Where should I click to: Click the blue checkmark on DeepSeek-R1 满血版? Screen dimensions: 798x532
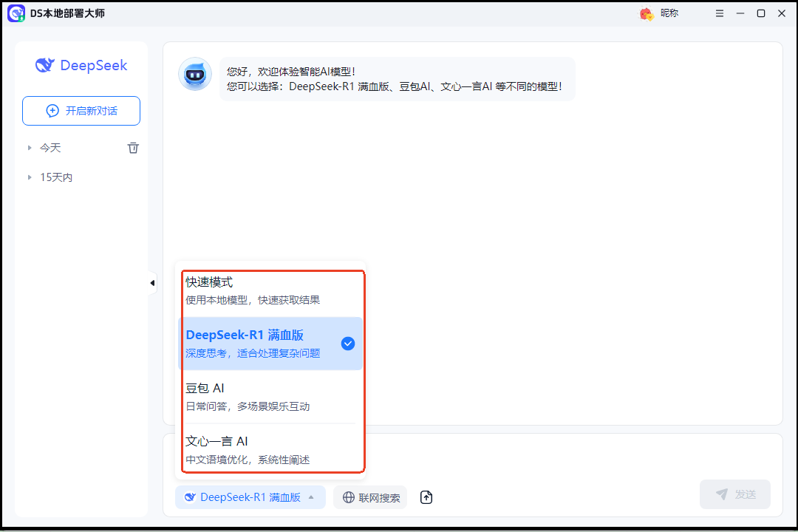pyautogui.click(x=347, y=343)
